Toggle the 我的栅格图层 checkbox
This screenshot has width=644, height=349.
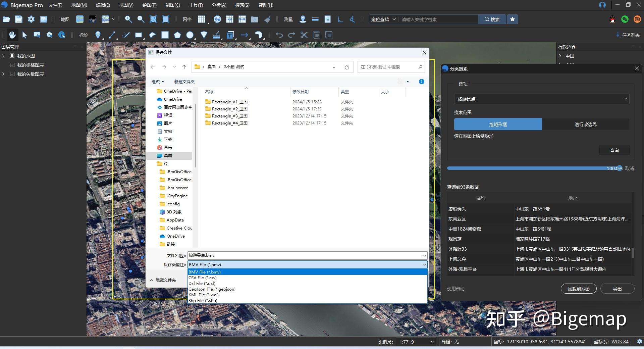click(12, 65)
